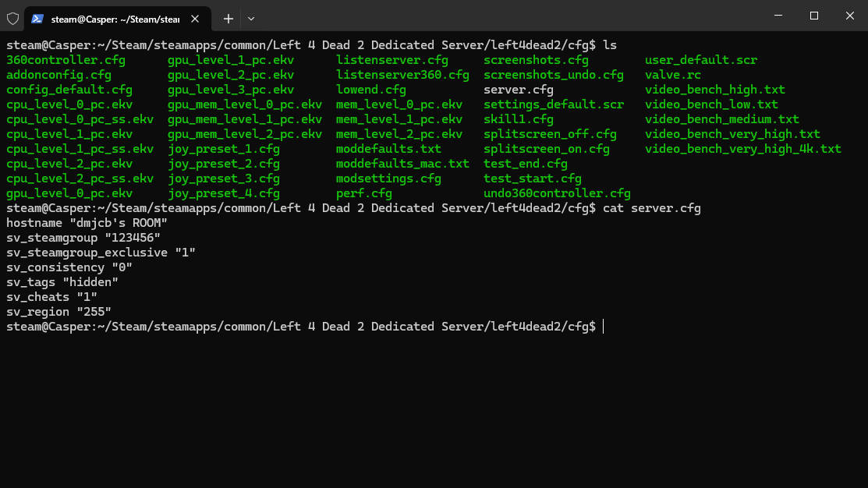The width and height of the screenshot is (868, 488).
Task: Click file name undo360controller.cfg
Action: (557, 193)
